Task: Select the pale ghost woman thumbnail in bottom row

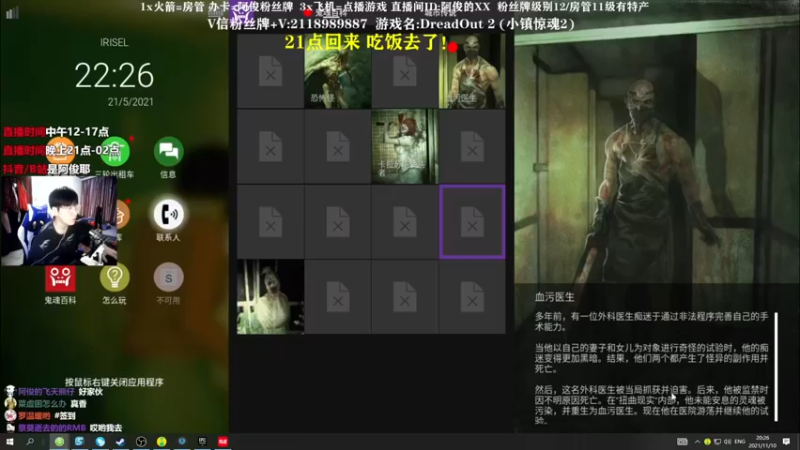Action: pos(270,297)
